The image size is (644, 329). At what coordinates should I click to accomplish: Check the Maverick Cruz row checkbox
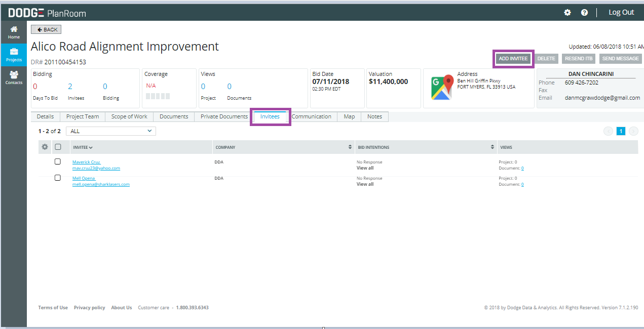coord(58,161)
